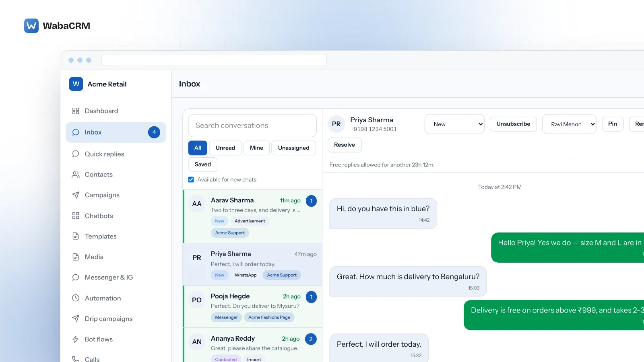Click the Acme Retail workspace icon
The width and height of the screenshot is (644, 362).
tap(76, 84)
